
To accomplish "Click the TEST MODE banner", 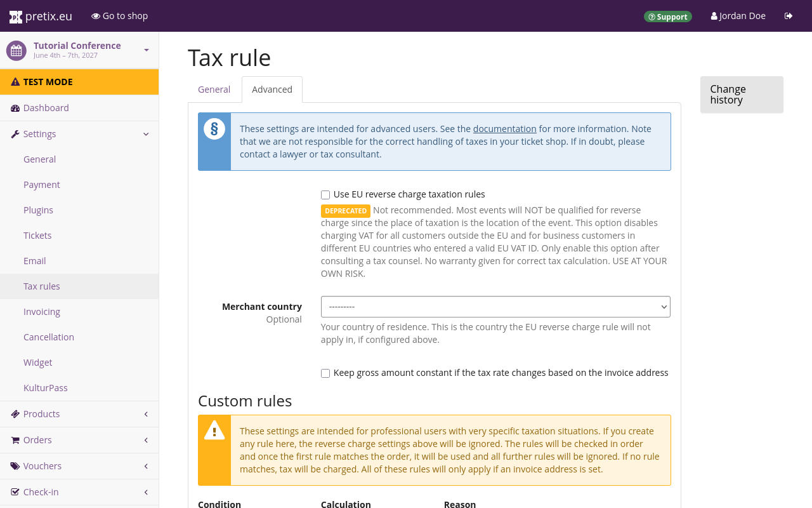I will pyautogui.click(x=79, y=82).
